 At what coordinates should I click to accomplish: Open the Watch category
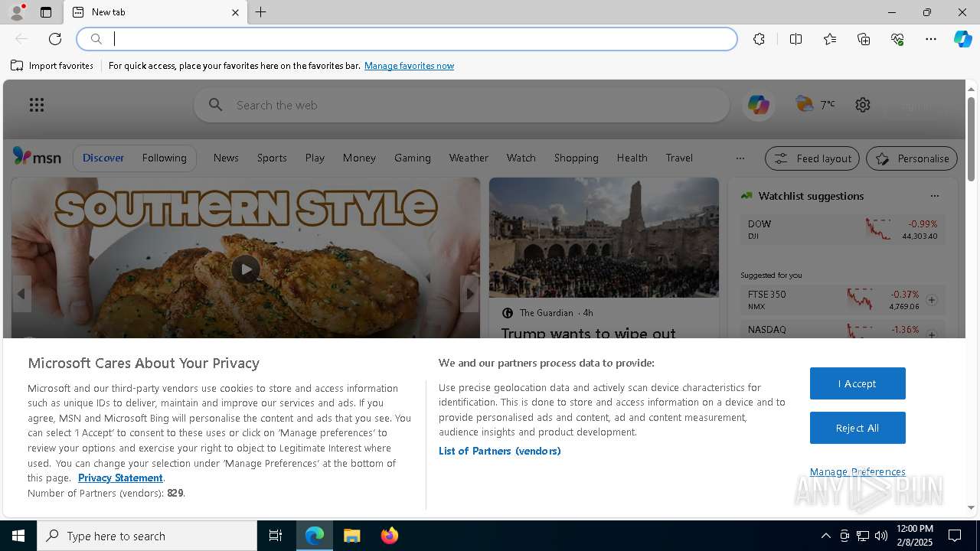(x=521, y=158)
